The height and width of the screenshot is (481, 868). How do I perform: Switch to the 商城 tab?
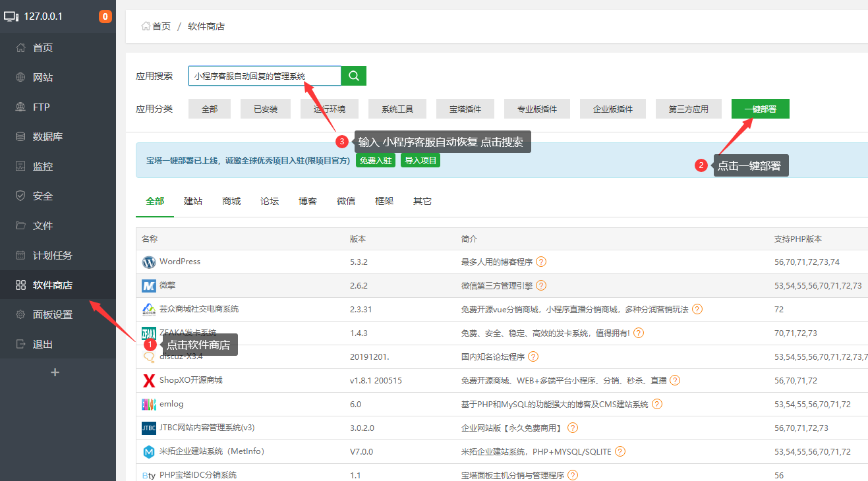click(231, 201)
